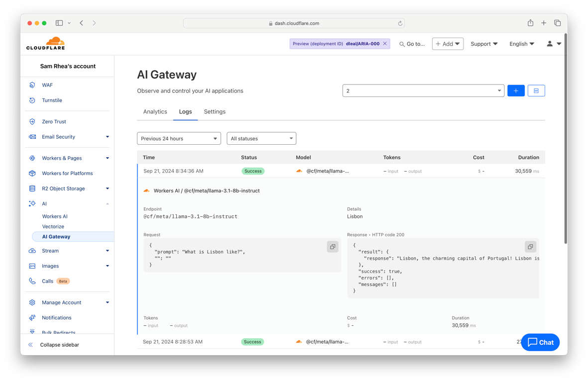The height and width of the screenshot is (382, 588).
Task: Copy the Request JSON payload
Action: [333, 246]
